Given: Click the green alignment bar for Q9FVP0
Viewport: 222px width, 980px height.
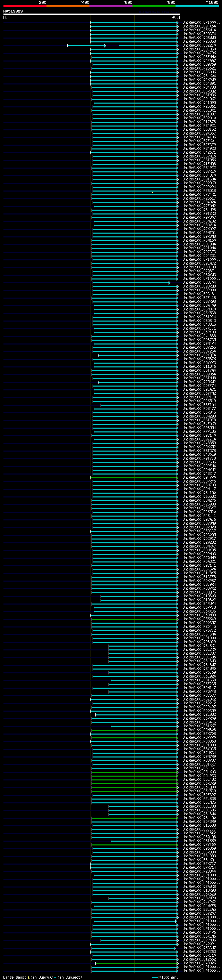Looking at the screenshot, I should (x=134, y=477).
